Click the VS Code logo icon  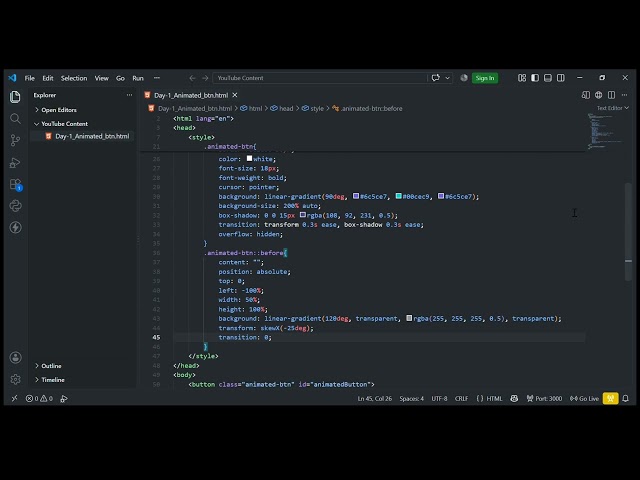[12, 78]
